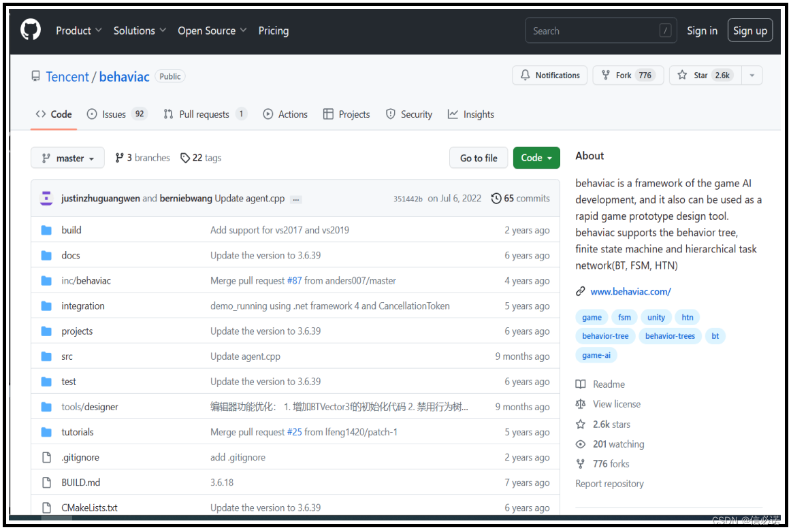Viewport: 791px width, 532px height.
Task: Click the unity topic tag
Action: [x=656, y=317]
